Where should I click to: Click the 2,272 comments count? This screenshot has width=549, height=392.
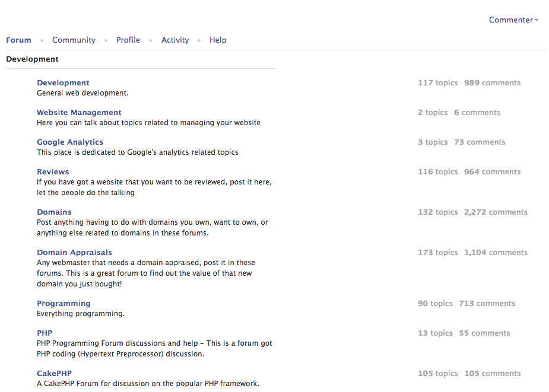(496, 212)
